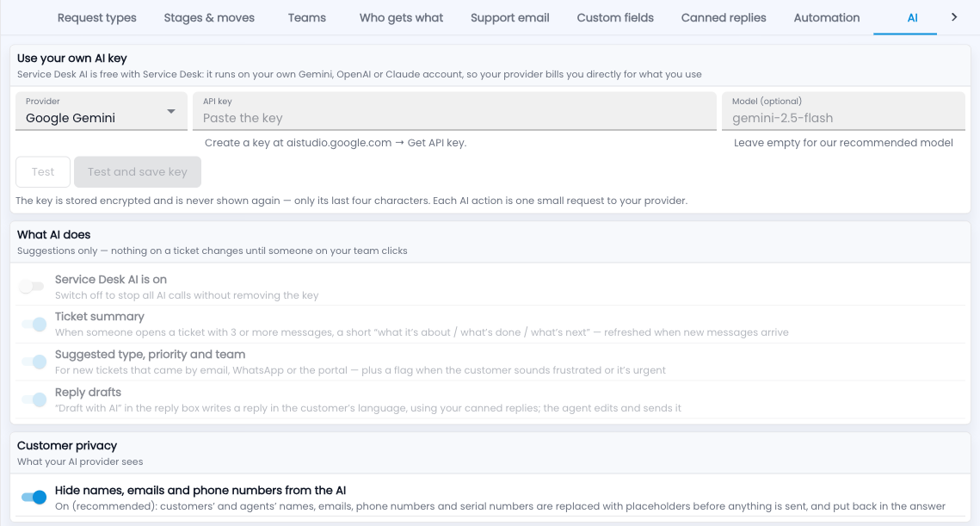Click the 'Draft with AI' reply drafts description
980x526 pixels.
368,408
